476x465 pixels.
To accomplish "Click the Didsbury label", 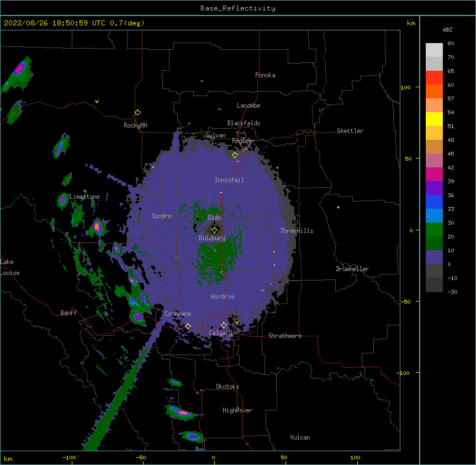I will click(211, 238).
